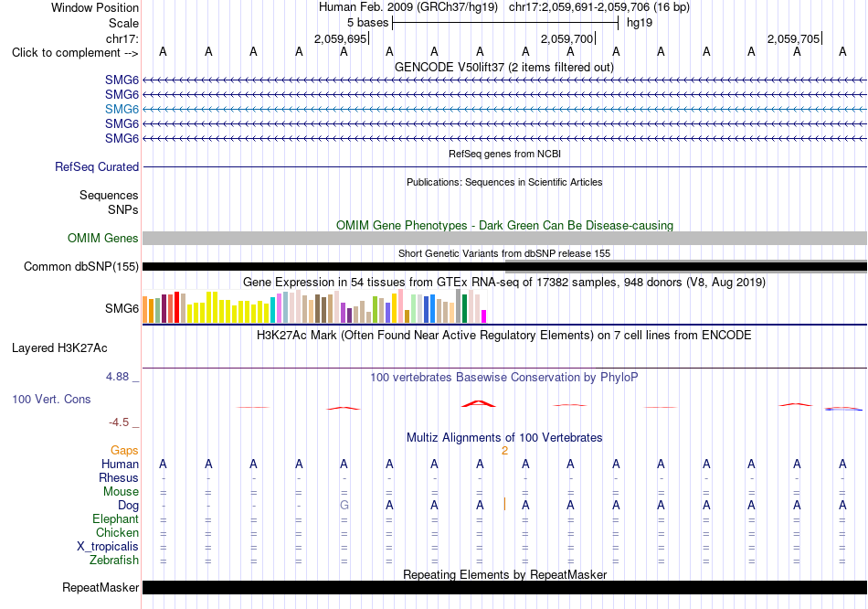This screenshot has width=868, height=609.
Task: Click the RefSeq Curated blue intron line
Action: point(504,166)
